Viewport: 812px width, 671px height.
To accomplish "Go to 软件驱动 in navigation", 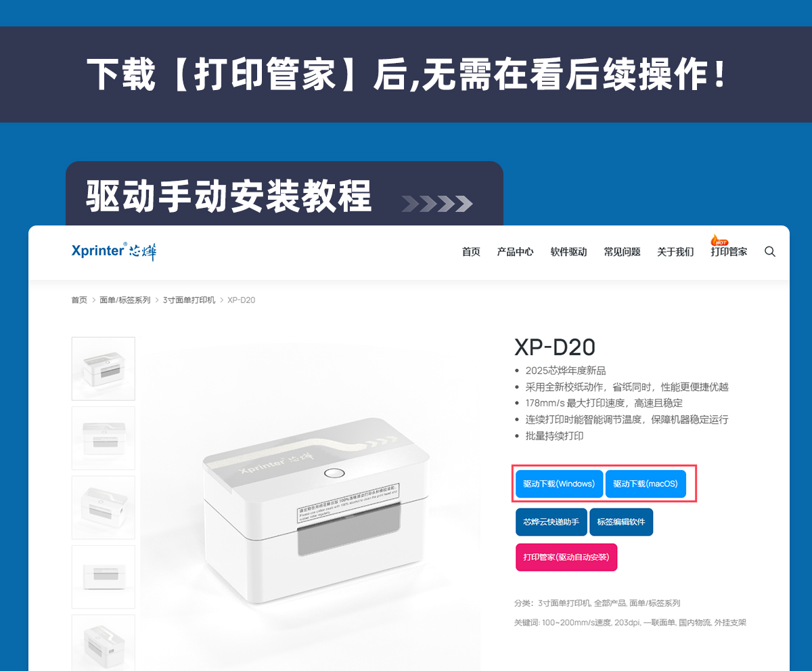I will pos(568,252).
